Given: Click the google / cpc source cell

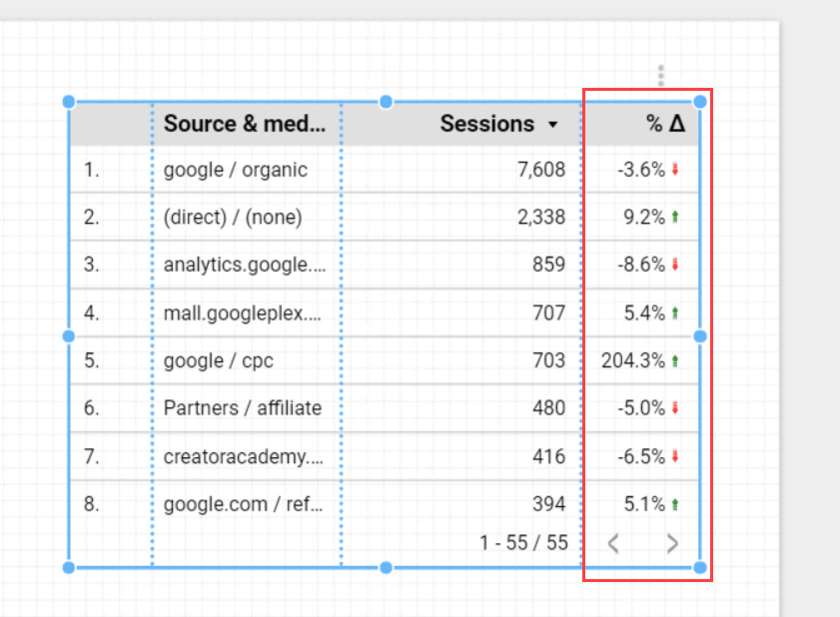Looking at the screenshot, I should pyautogui.click(x=219, y=361).
